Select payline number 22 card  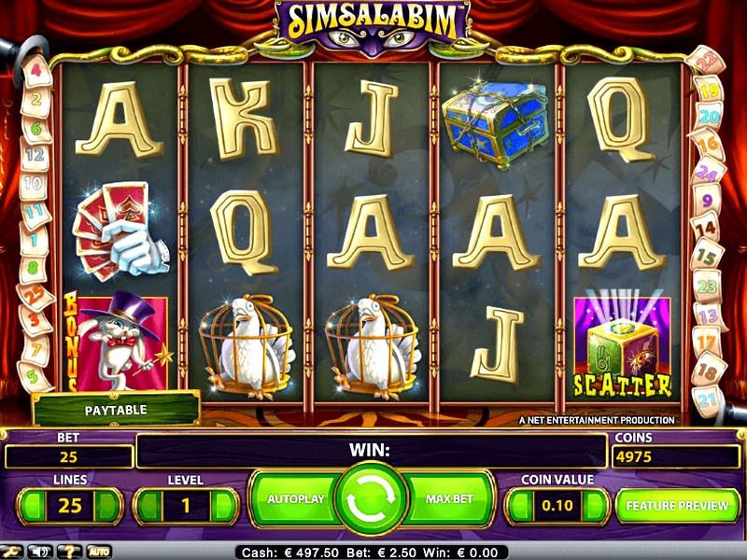click(x=707, y=61)
